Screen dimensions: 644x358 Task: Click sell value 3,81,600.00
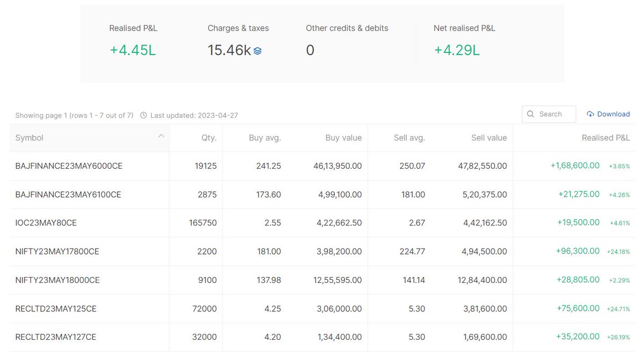pos(485,309)
